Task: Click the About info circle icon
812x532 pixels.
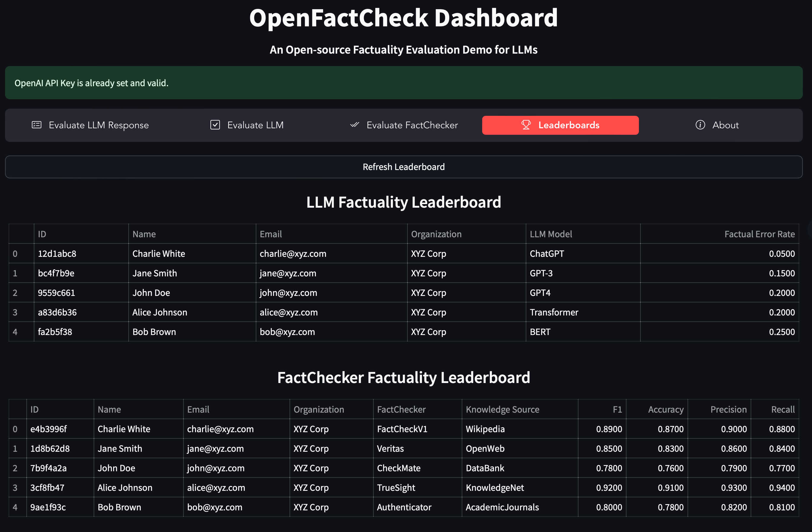Action: (x=700, y=125)
